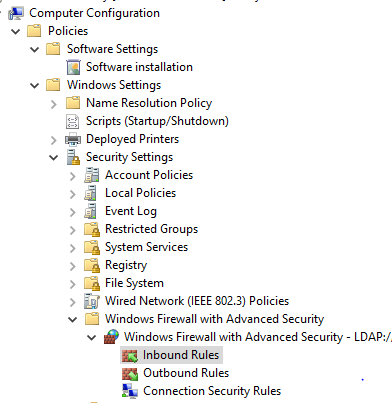Viewport: 392px width, 403px height.
Task: Click the Event Log icon
Action: pyautogui.click(x=91, y=211)
